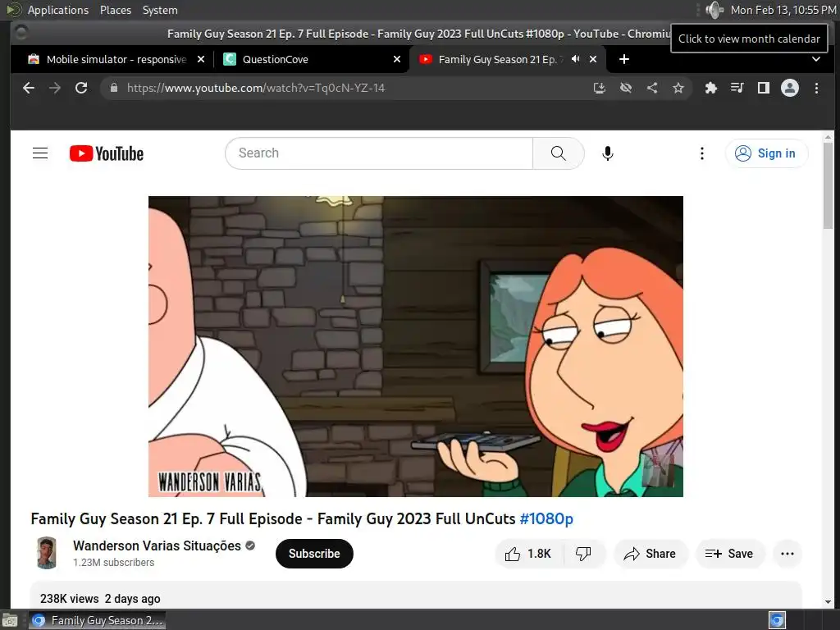Open more actions ellipsis under the video
Viewport: 840px width, 630px height.
787,554
